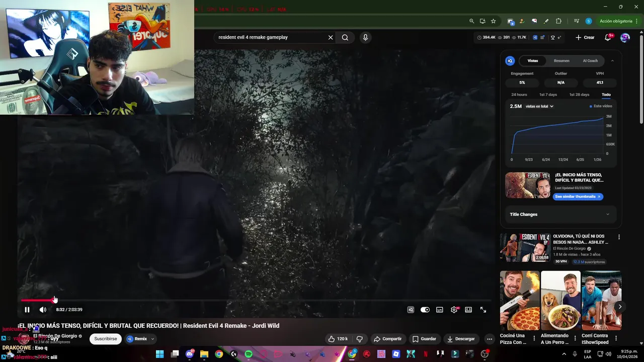Open the Resident Evil 4 thumbnail in IQ panel
644x362 pixels.
(x=528, y=185)
